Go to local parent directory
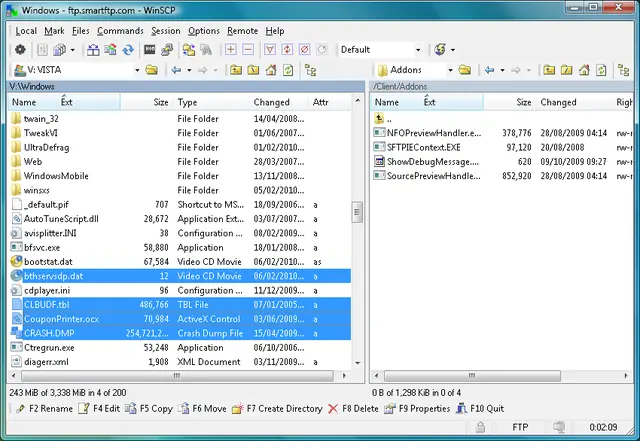640x441 pixels. (x=236, y=70)
